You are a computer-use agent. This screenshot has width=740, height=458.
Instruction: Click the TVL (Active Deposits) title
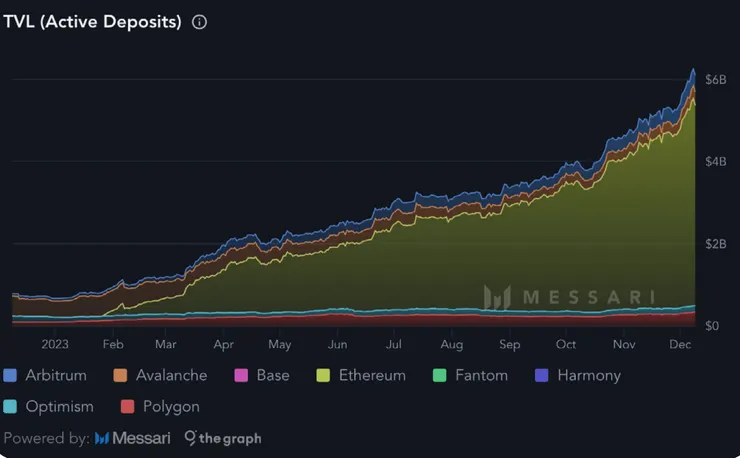[x=93, y=22]
